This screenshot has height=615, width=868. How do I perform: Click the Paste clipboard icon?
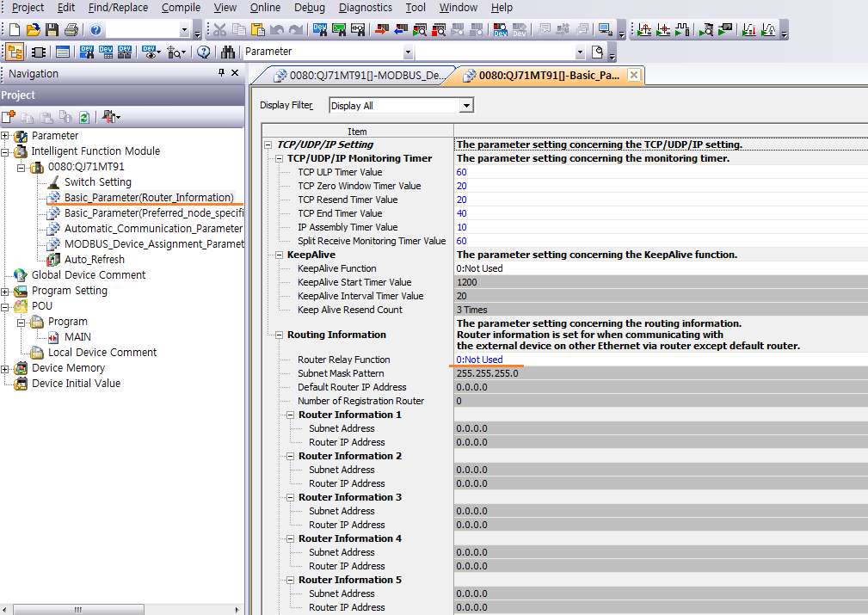coord(257,30)
